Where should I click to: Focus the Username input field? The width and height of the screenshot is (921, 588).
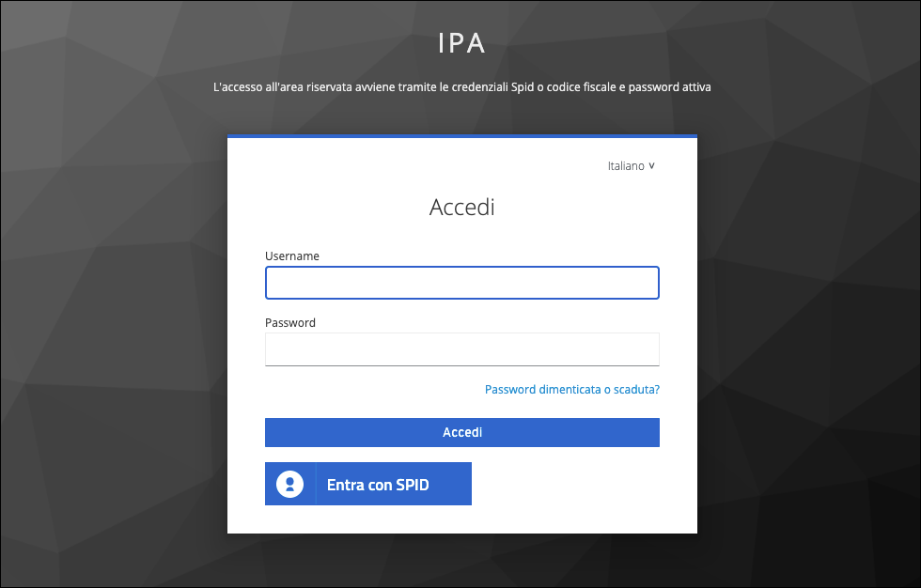tap(461, 283)
